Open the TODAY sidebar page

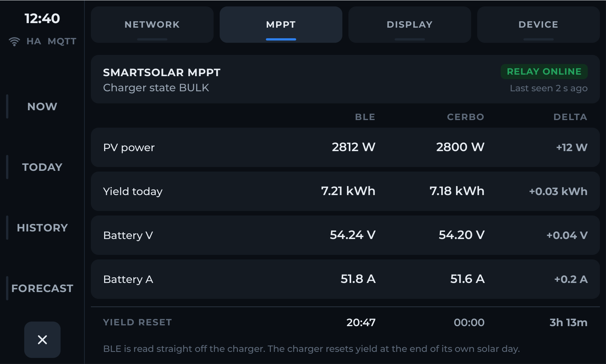tap(42, 167)
